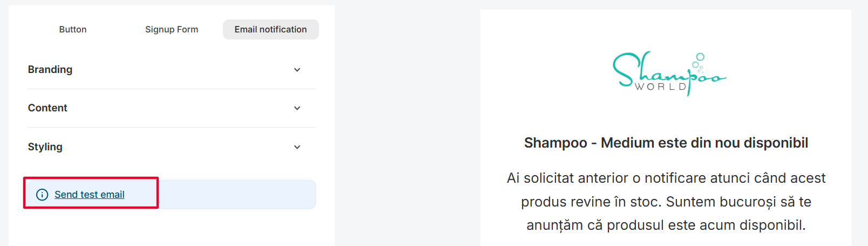Switch to the Button tab
868x246 pixels.
click(x=73, y=30)
